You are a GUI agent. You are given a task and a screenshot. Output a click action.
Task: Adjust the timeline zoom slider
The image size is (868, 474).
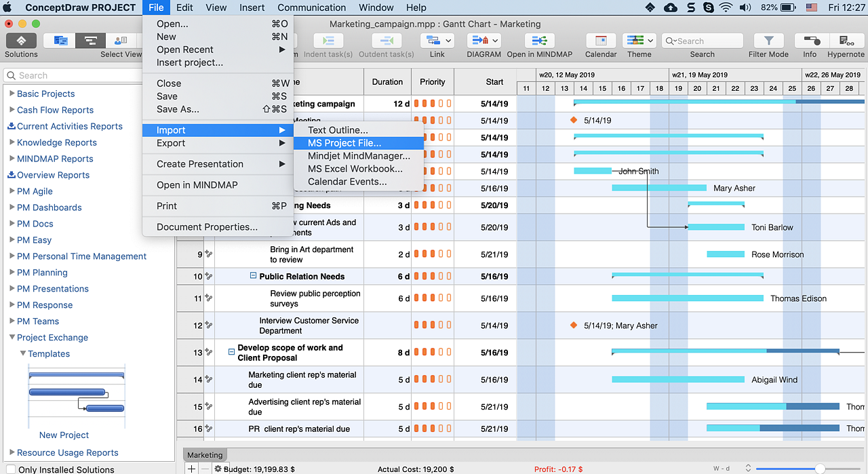click(x=820, y=469)
